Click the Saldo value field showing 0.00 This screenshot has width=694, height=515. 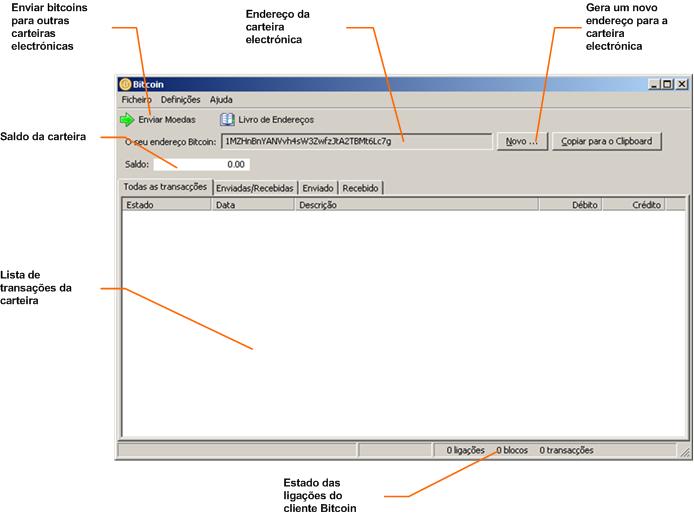201,164
